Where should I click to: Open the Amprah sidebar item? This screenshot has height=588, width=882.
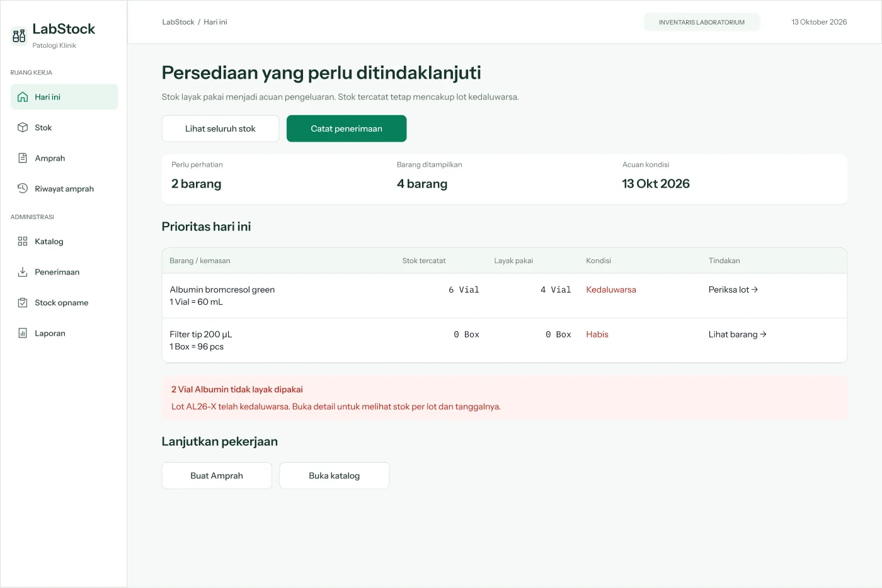pos(64,158)
